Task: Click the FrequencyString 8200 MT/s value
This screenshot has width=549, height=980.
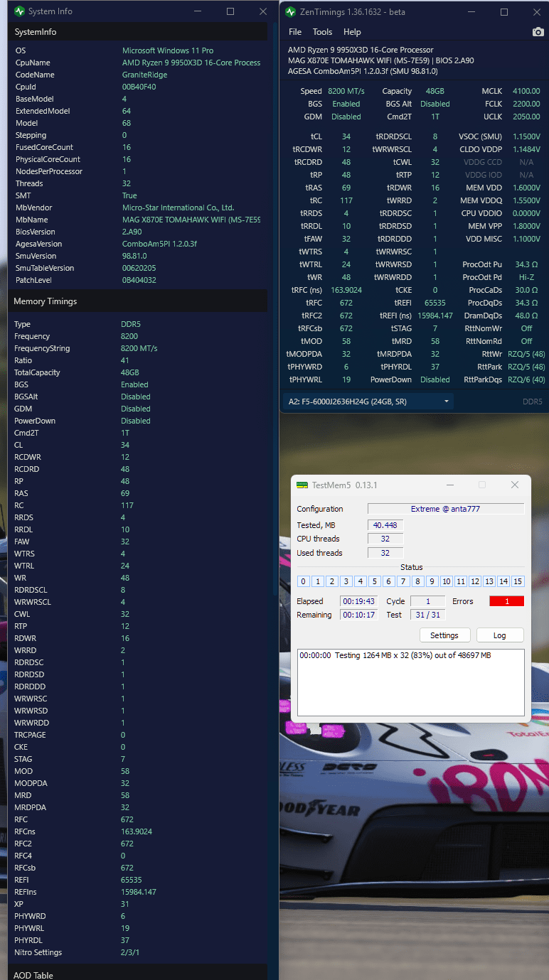Action: (139, 348)
